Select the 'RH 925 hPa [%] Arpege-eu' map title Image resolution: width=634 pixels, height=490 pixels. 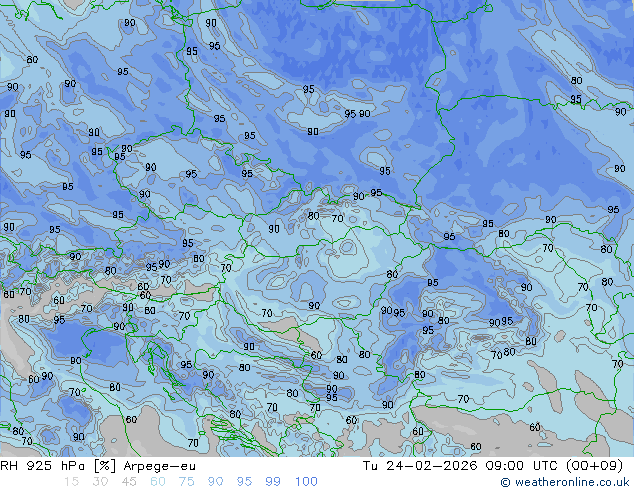point(98,466)
